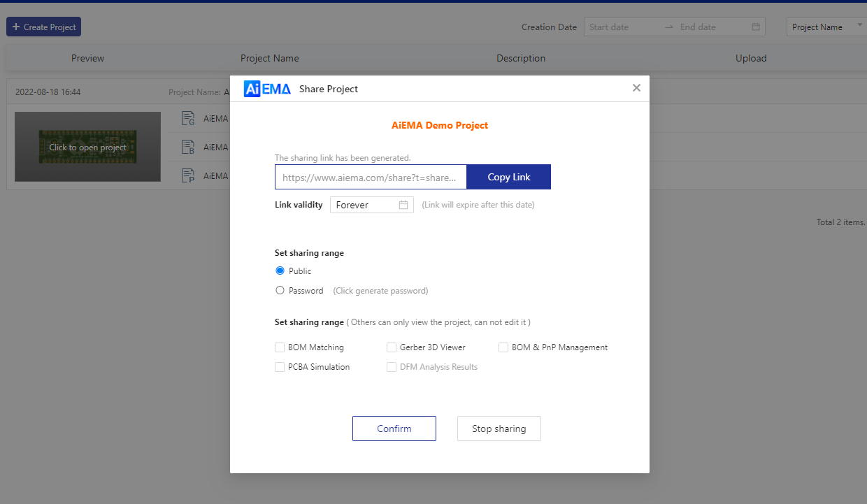Click the 'Link validity' label
This screenshot has width=867, height=504.
click(x=299, y=205)
